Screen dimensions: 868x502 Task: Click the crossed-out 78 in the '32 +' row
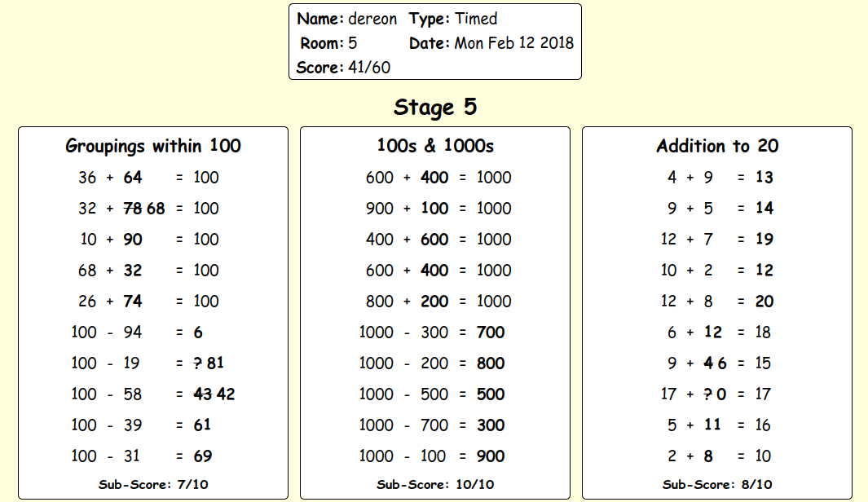(132, 209)
